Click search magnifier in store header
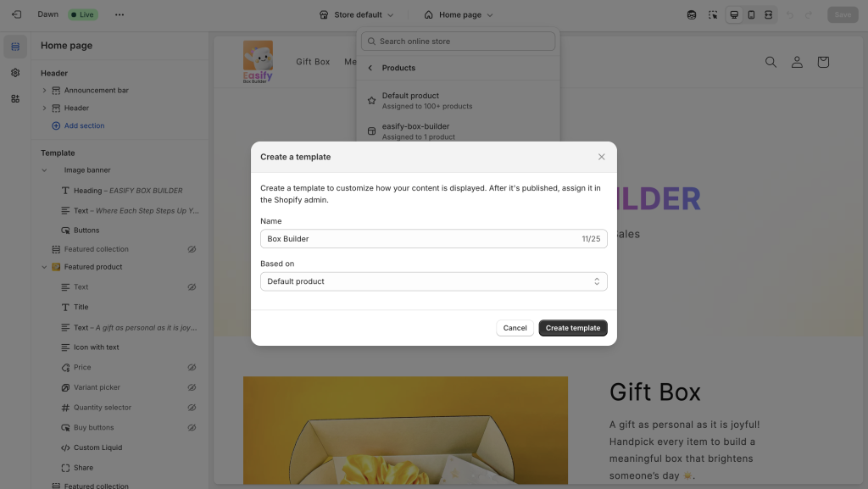Screen dimensions: 868x489 point(771,62)
